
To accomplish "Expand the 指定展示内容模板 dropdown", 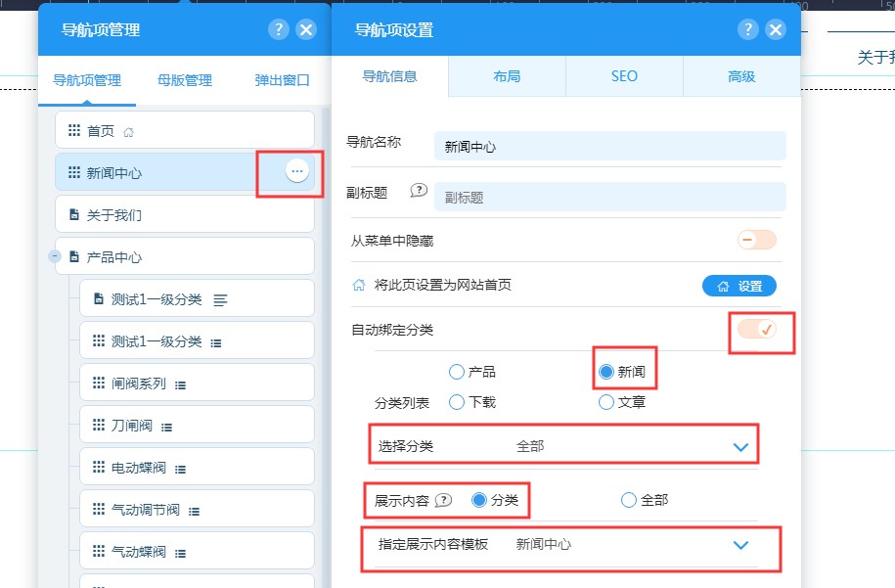I will [x=740, y=545].
